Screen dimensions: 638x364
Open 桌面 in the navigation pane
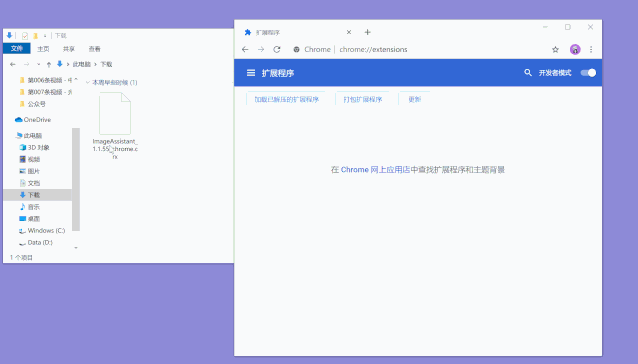tap(30, 219)
